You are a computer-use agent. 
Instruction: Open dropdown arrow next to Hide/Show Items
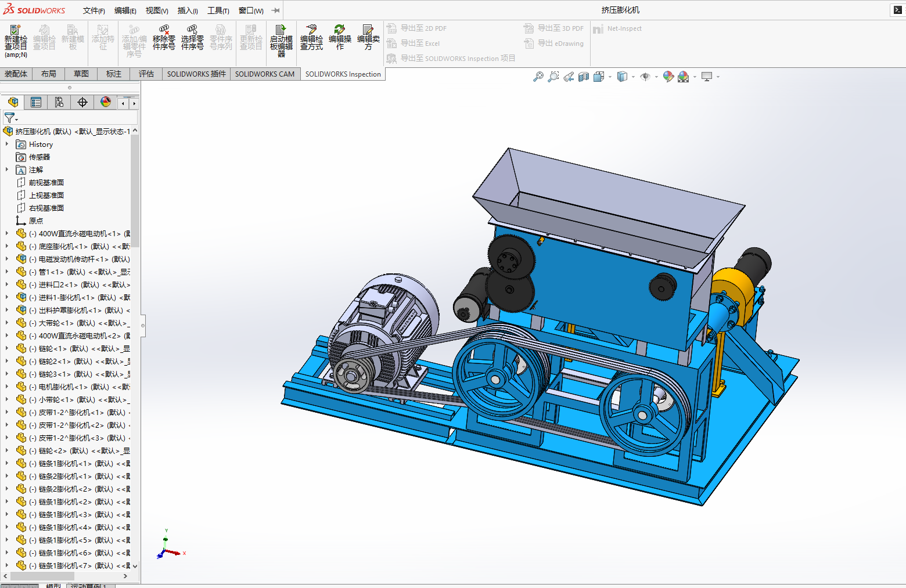point(656,77)
